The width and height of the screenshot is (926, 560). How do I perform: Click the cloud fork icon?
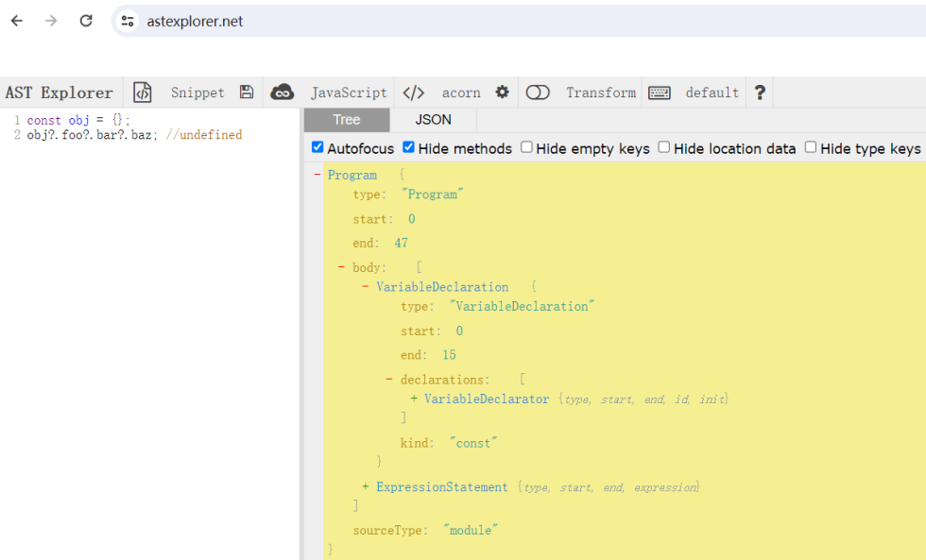282,93
